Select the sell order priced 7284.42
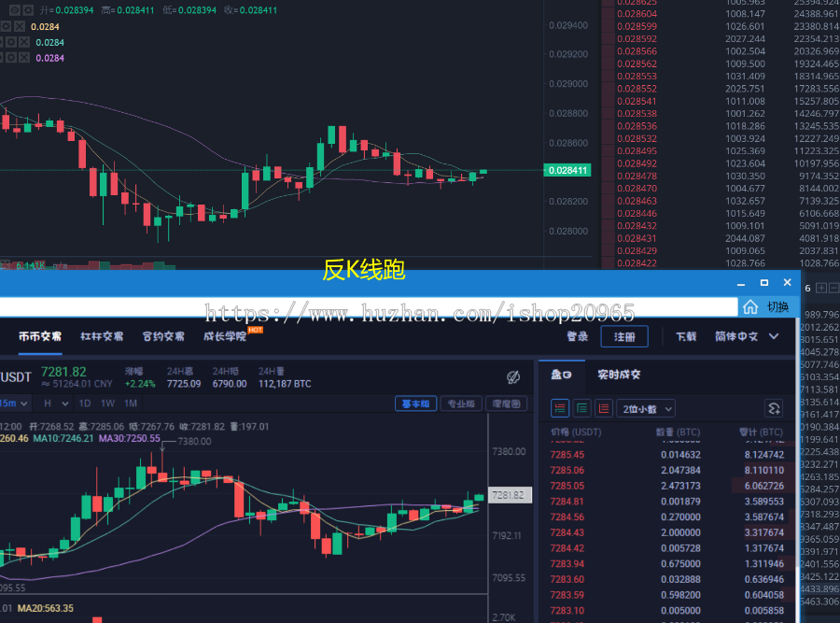This screenshot has height=623, width=840. (667, 548)
